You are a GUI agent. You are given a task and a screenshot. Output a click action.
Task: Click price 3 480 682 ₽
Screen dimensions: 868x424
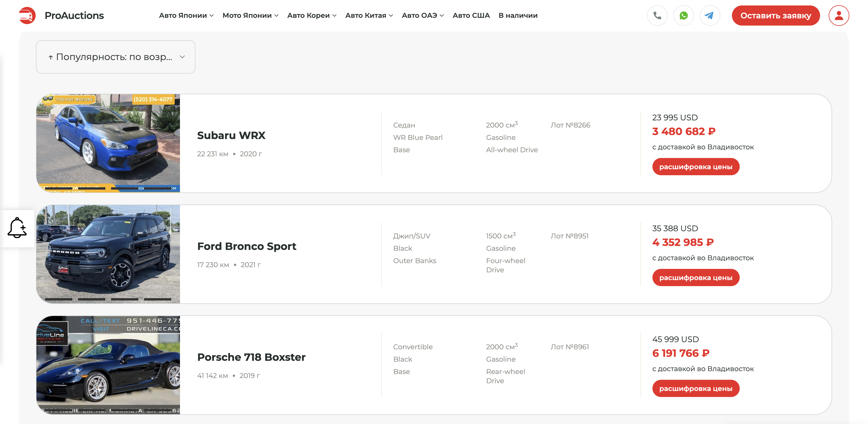point(684,131)
